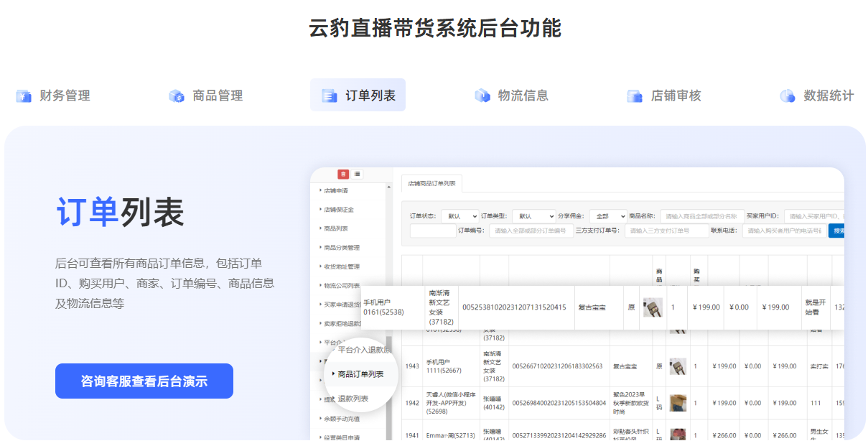Click the 商品名称 input field
Viewport: 868px width, 446px height.
pos(701,215)
